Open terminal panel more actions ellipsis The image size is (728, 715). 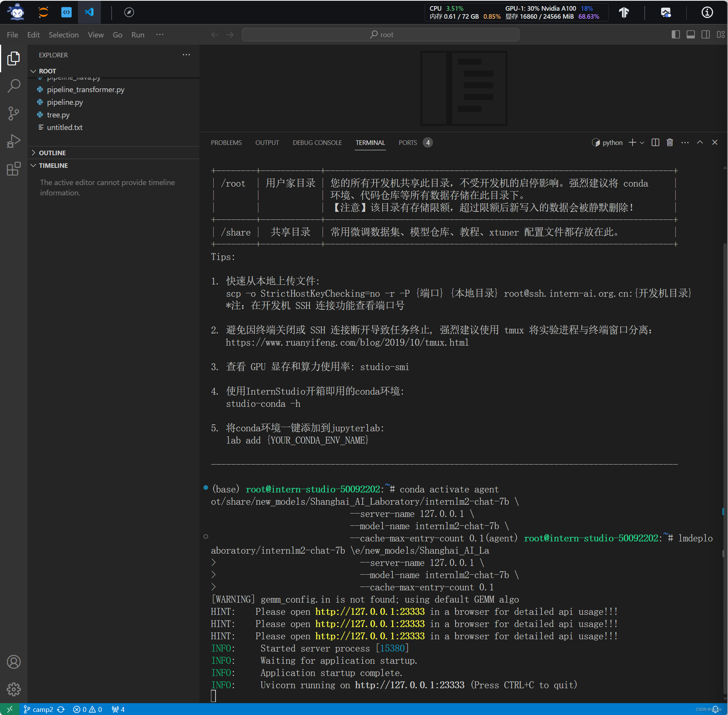pos(685,143)
